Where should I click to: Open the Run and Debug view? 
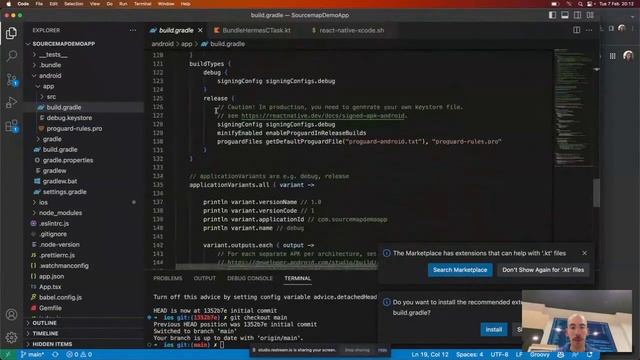11,102
